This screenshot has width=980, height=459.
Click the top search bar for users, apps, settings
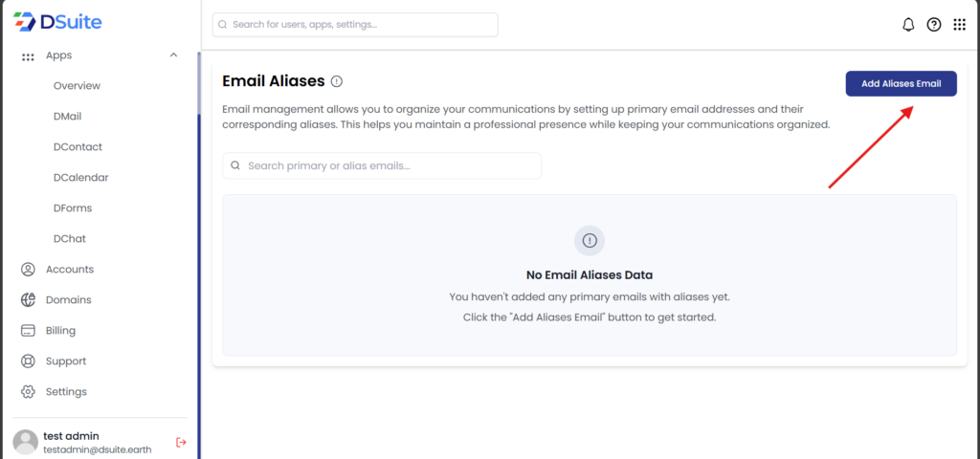[355, 25]
